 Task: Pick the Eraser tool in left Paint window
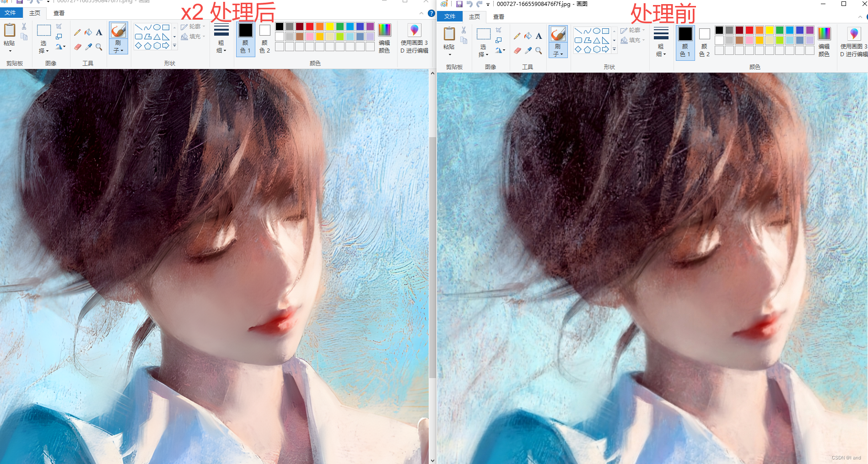(x=77, y=47)
